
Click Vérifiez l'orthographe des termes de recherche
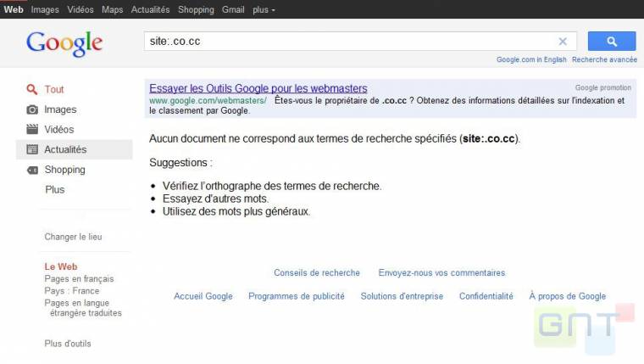pos(272,186)
